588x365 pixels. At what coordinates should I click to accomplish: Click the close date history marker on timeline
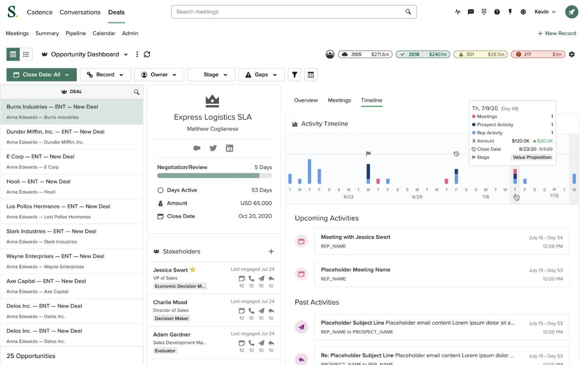coord(456,154)
